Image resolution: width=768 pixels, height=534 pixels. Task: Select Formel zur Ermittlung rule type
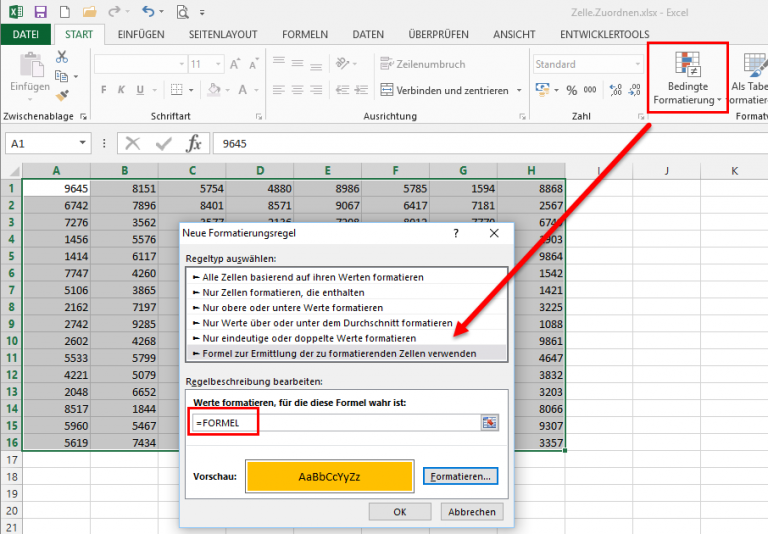click(x=347, y=353)
